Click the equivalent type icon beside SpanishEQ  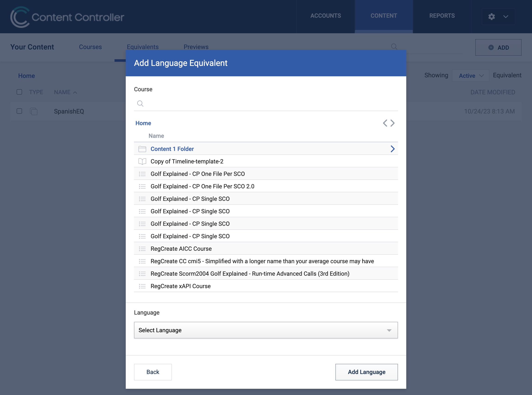click(x=34, y=111)
